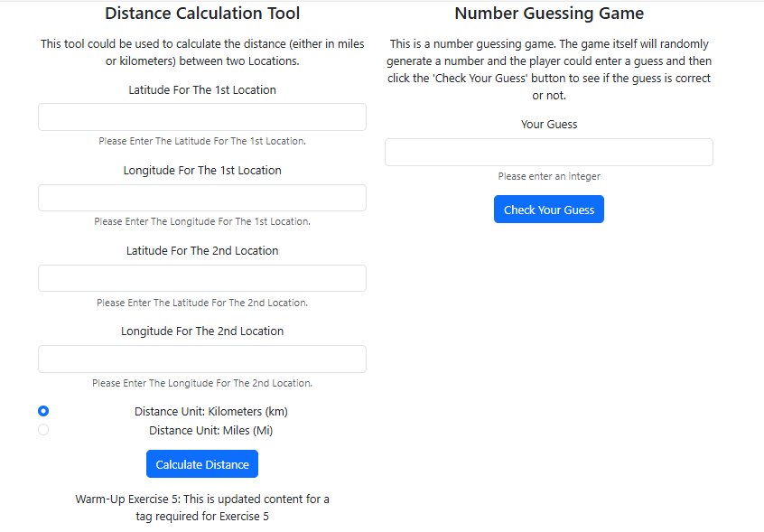Viewport: 764px width, 532px height.
Task: Select the Kilometers distance unit radio button
Action: (x=43, y=411)
